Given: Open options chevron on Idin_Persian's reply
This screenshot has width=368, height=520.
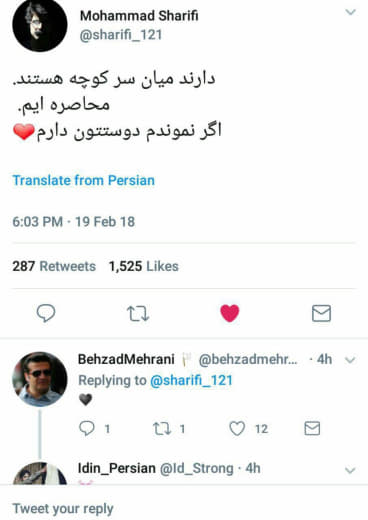Looking at the screenshot, I should click(x=350, y=470).
